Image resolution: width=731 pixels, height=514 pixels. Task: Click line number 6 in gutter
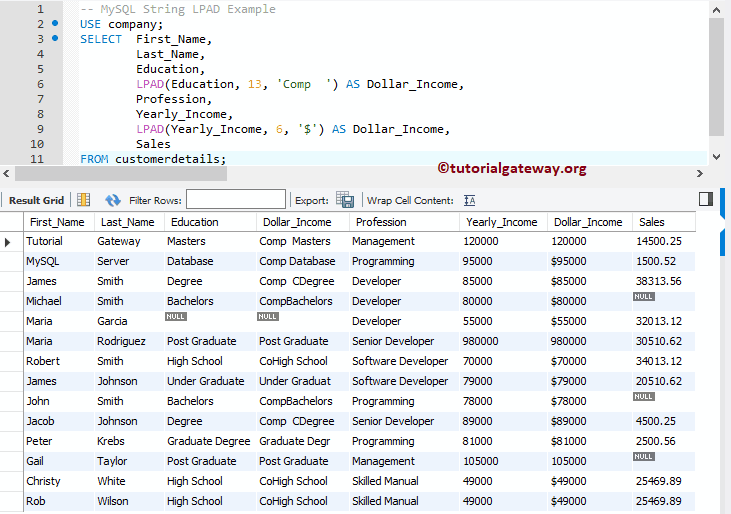point(41,84)
